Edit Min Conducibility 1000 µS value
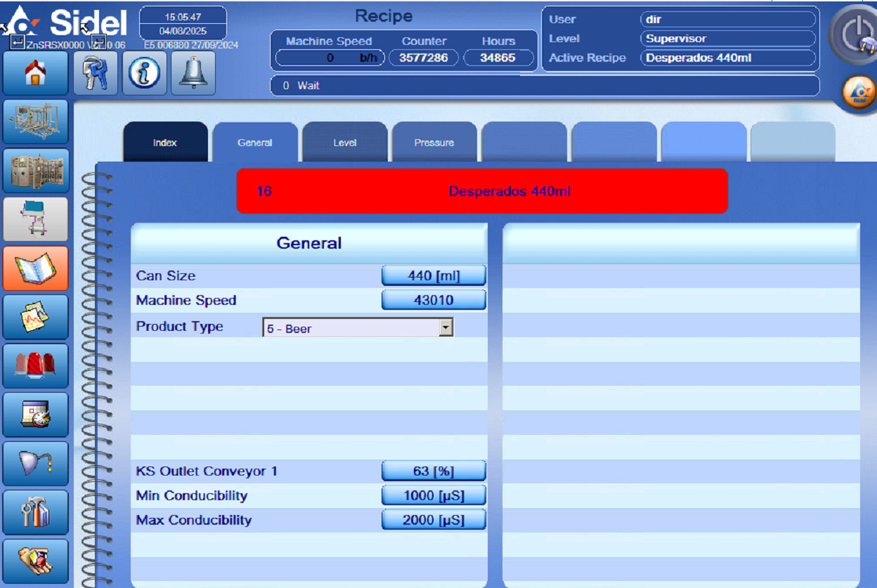Image resolution: width=877 pixels, height=588 pixels. tap(434, 496)
